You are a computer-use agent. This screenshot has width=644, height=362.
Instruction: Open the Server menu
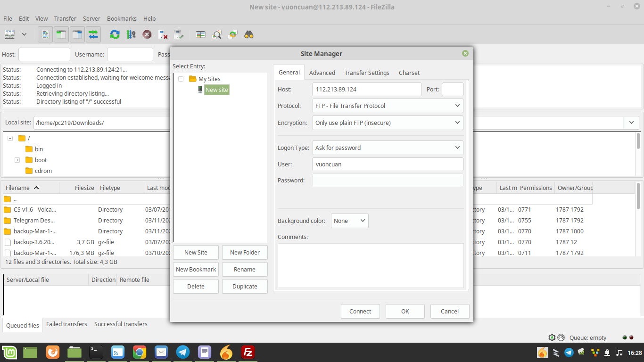91,18
